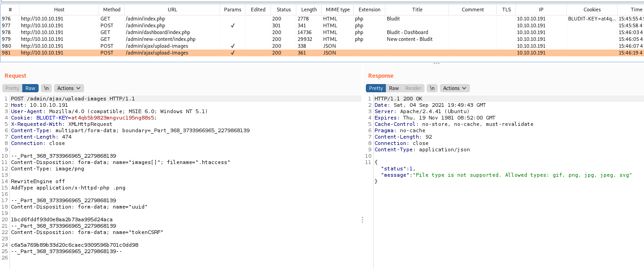Sort history by the Host column header

point(59,10)
